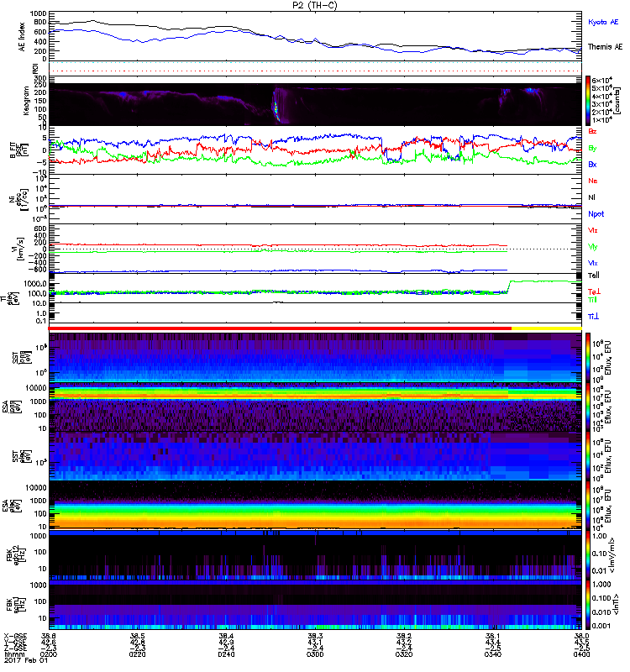The width and height of the screenshot is (630, 672).
Task: Click the [counts] color bar unit label
Action: tap(617, 101)
